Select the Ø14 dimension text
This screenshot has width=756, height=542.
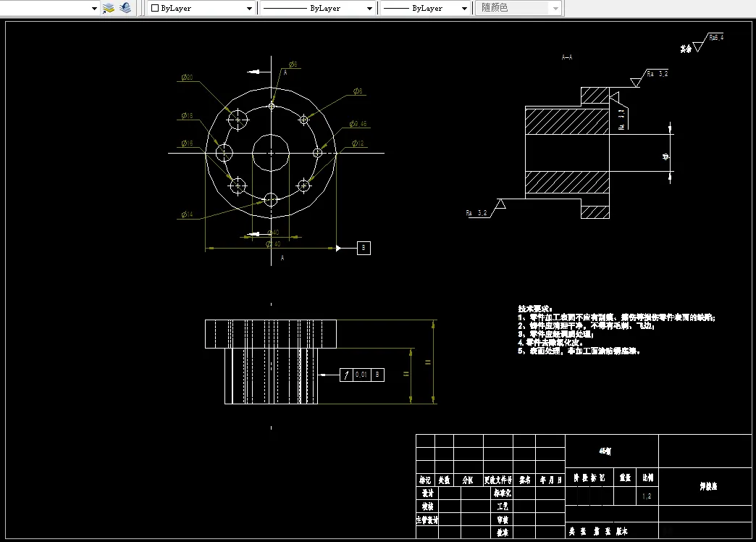coord(187,214)
